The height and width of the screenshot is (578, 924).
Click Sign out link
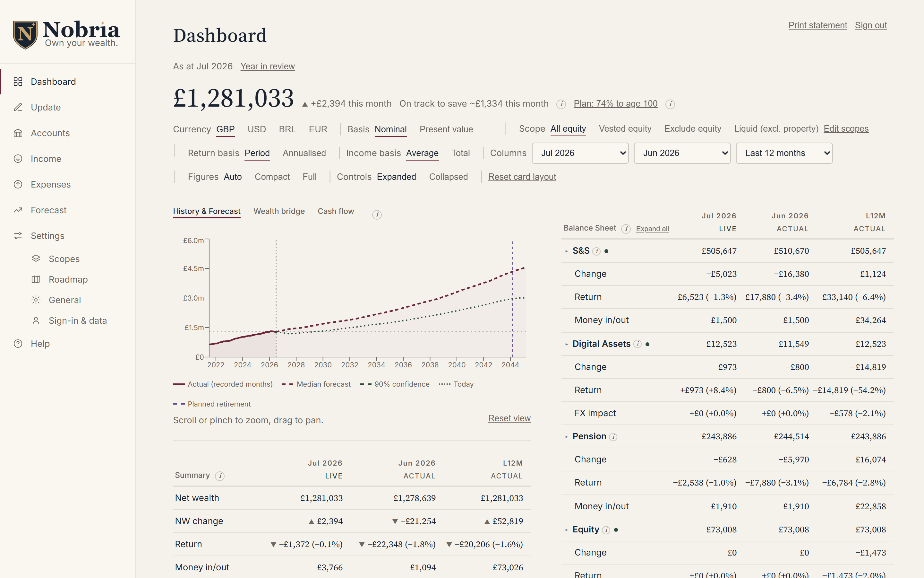[x=870, y=25]
